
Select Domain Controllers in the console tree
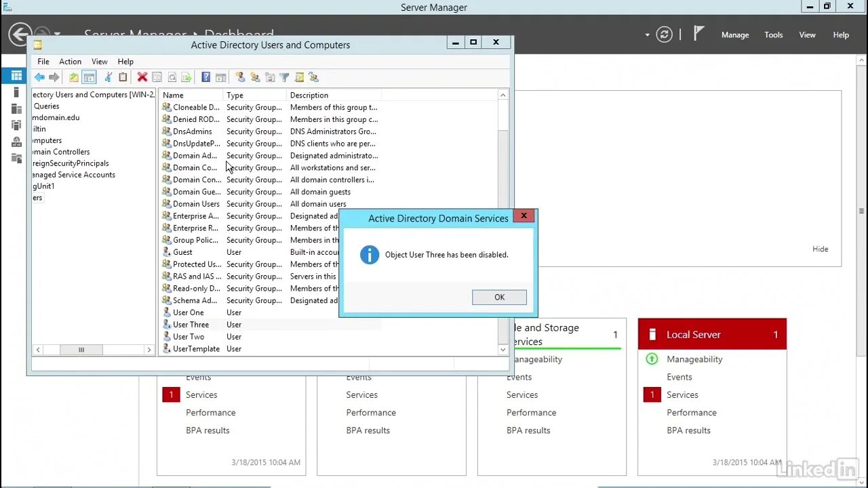point(61,152)
